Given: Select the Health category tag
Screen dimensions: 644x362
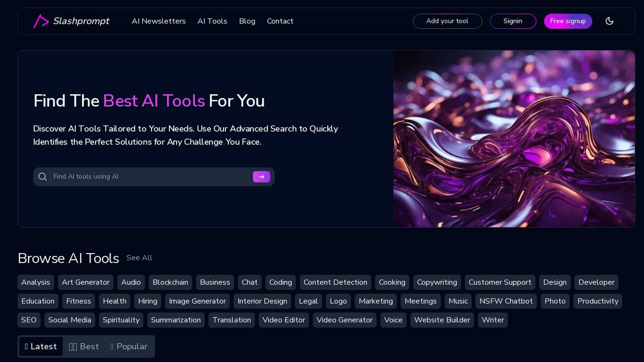Looking at the screenshot, I should click(115, 301).
